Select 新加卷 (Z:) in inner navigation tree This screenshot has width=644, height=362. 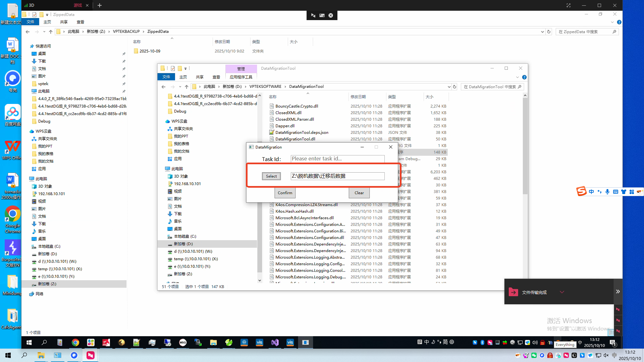183,274
